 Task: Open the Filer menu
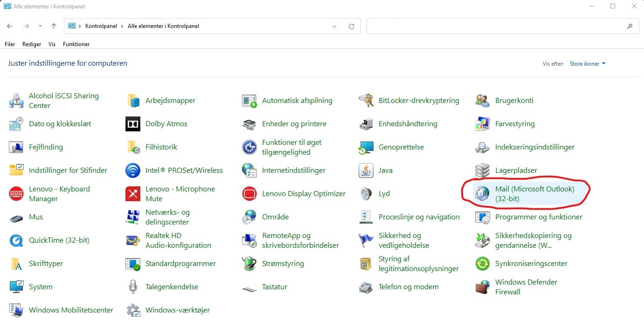pos(10,44)
